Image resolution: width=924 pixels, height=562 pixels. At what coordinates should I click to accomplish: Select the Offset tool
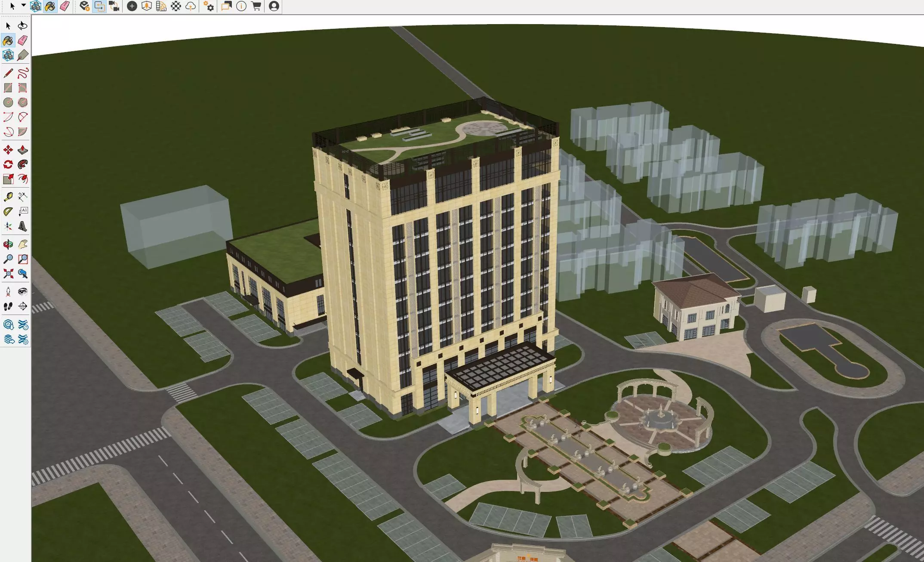click(x=23, y=179)
